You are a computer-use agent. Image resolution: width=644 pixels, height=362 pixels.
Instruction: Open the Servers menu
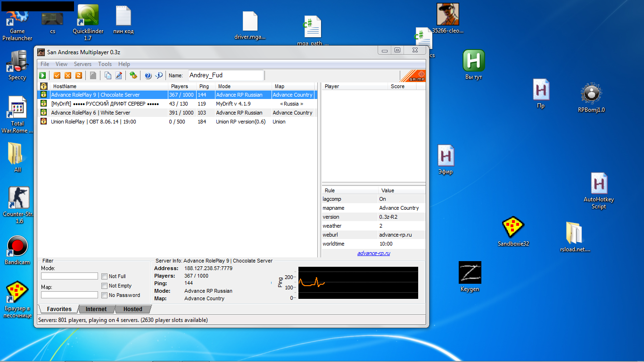click(83, 64)
